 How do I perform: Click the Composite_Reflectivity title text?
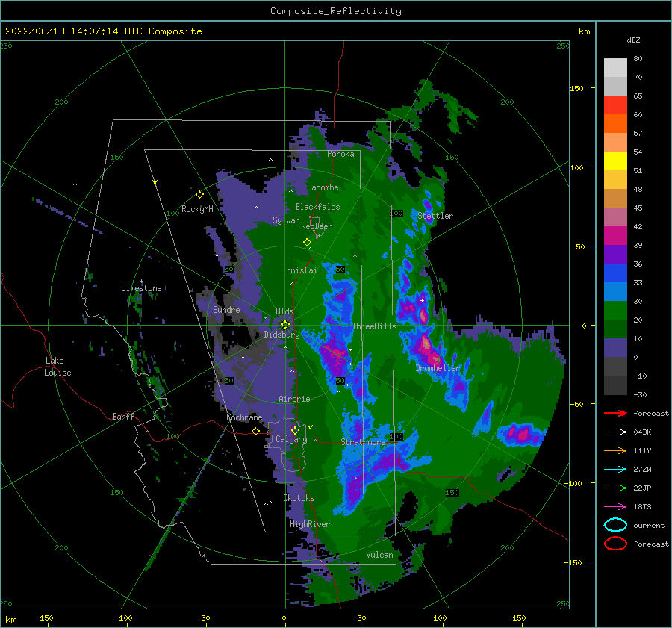[335, 11]
